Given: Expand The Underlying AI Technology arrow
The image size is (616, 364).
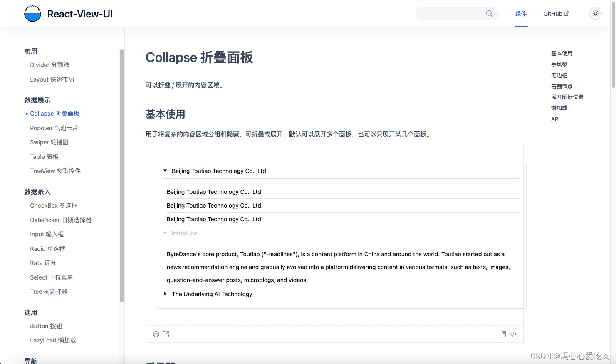Looking at the screenshot, I should 165,294.
